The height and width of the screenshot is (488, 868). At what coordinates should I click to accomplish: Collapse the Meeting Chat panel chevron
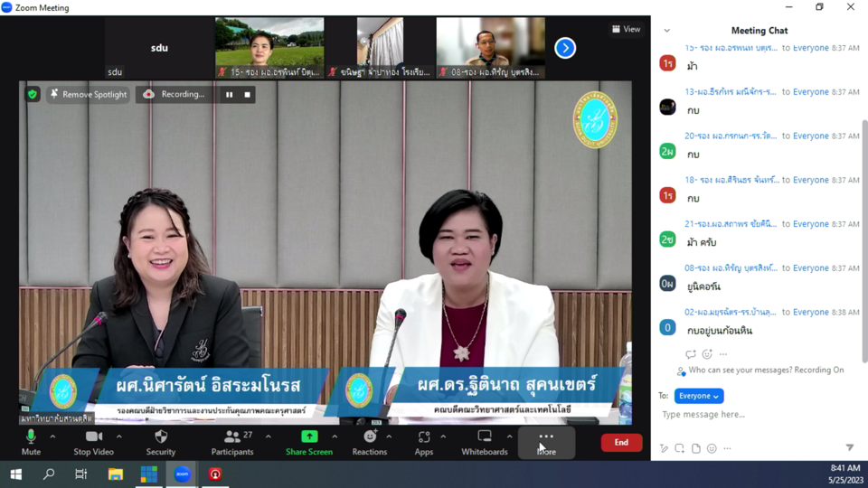tap(667, 31)
